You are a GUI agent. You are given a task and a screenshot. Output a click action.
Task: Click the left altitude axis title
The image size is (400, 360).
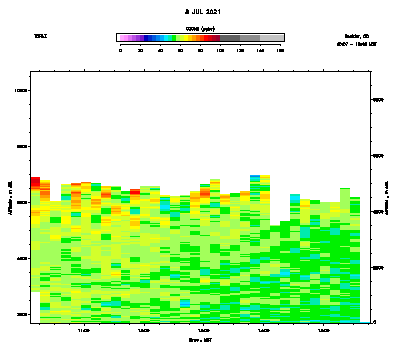tap(10, 198)
